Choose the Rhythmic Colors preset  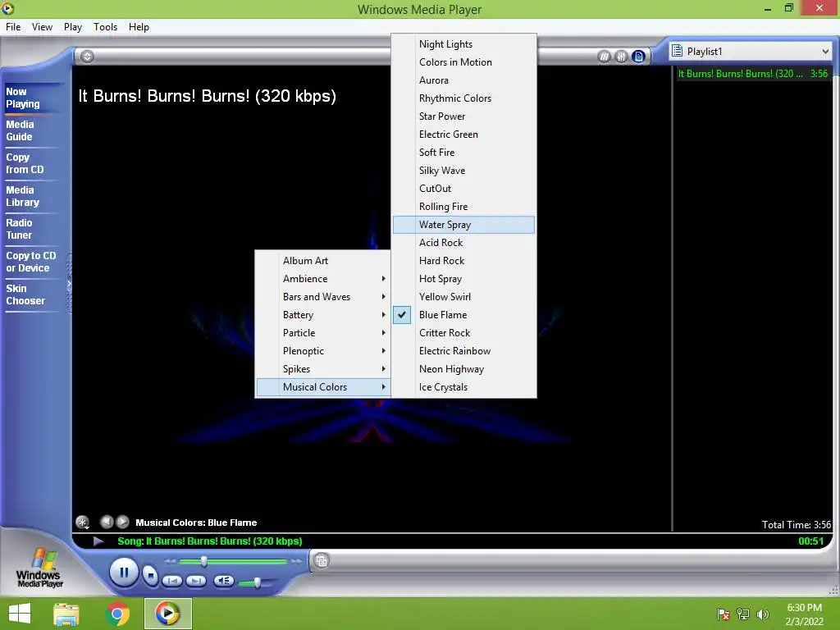click(x=464, y=98)
